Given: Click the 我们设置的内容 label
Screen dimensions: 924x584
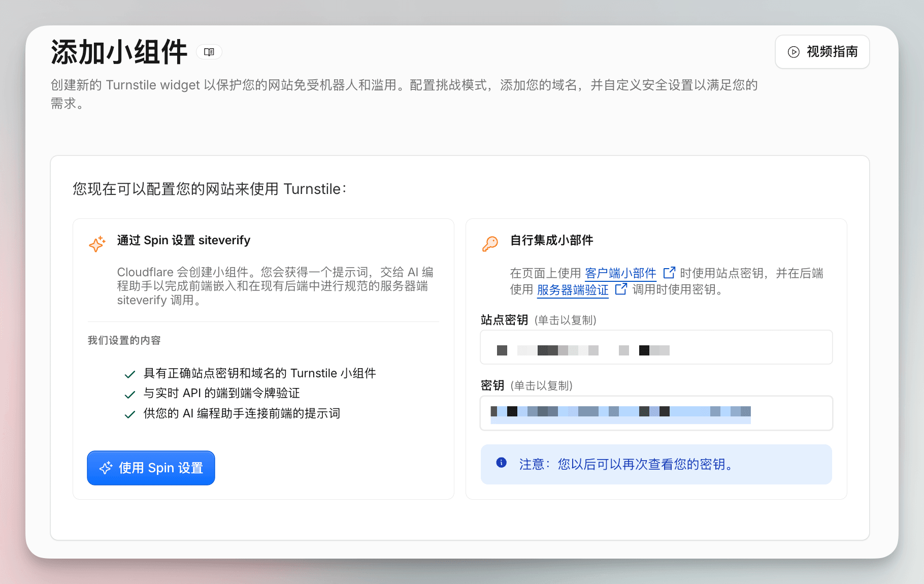Looking at the screenshot, I should 124,340.
